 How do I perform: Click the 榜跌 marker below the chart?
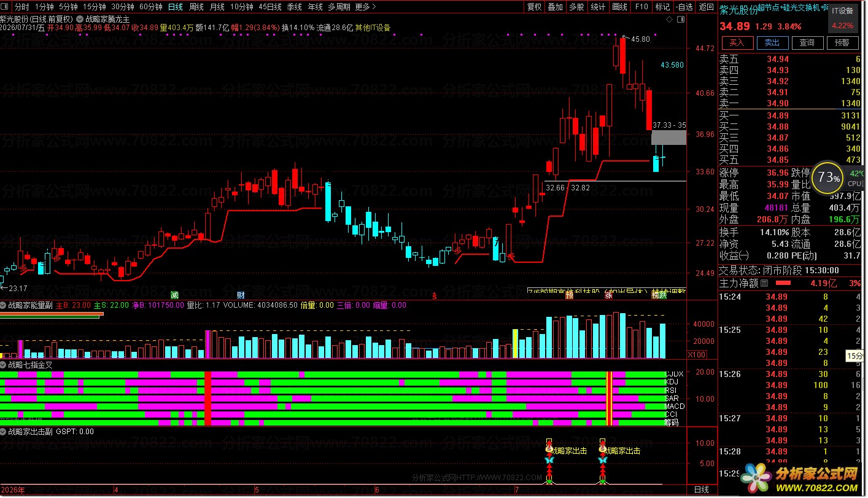659,295
